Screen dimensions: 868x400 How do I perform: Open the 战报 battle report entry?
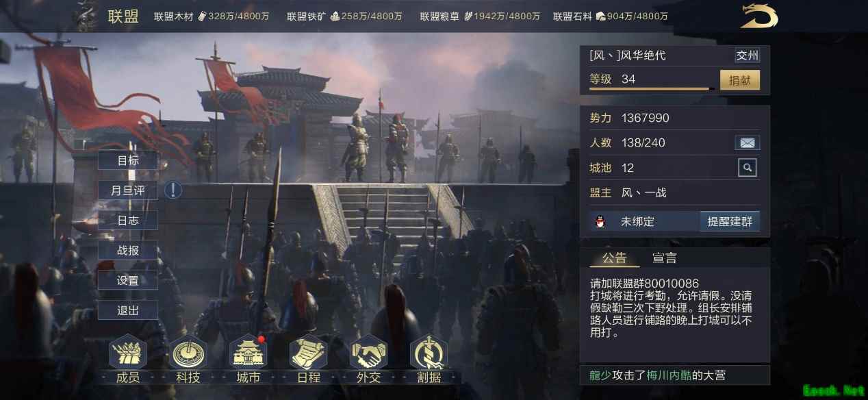tap(128, 250)
